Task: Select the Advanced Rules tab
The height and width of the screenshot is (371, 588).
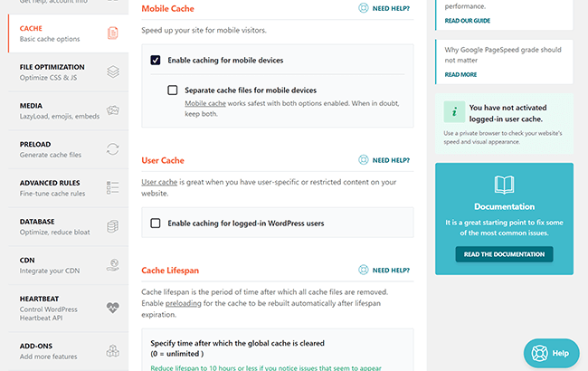Action: [68, 188]
